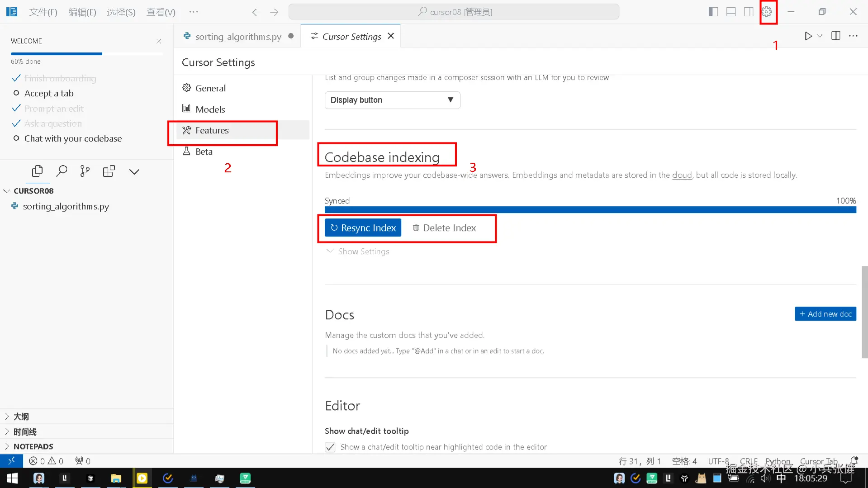The width and height of the screenshot is (868, 488).
Task: Open more editor actions ellipsis
Action: coord(853,36)
